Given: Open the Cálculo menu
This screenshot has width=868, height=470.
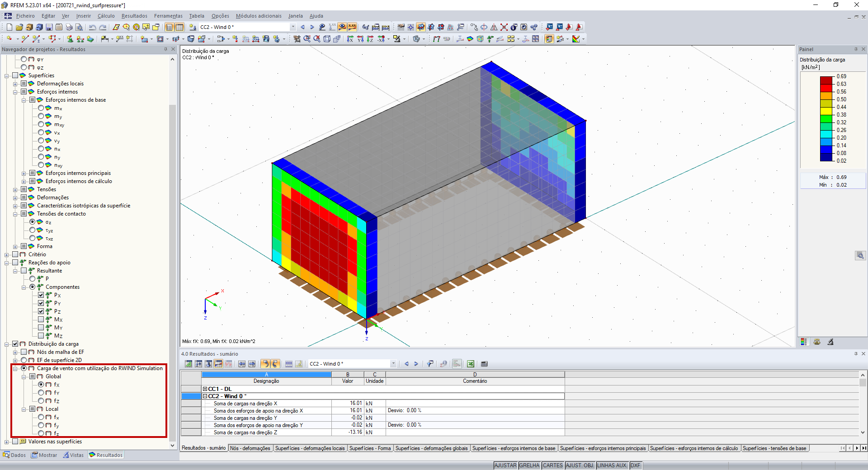Looking at the screenshot, I should (x=106, y=16).
